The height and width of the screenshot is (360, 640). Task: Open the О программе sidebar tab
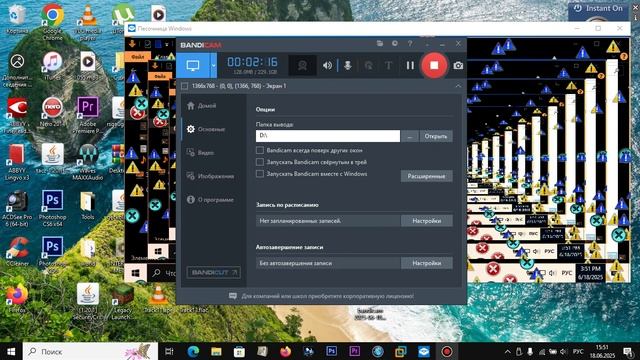pyautogui.click(x=210, y=200)
